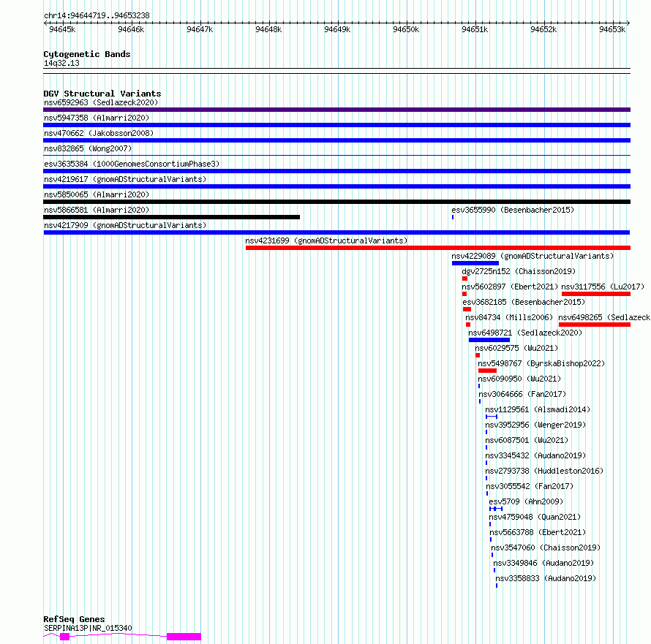The height and width of the screenshot is (644, 651).
Task: Click nsv4217909 (gnomADStructuralVariants) label
Action: pyautogui.click(x=125, y=225)
